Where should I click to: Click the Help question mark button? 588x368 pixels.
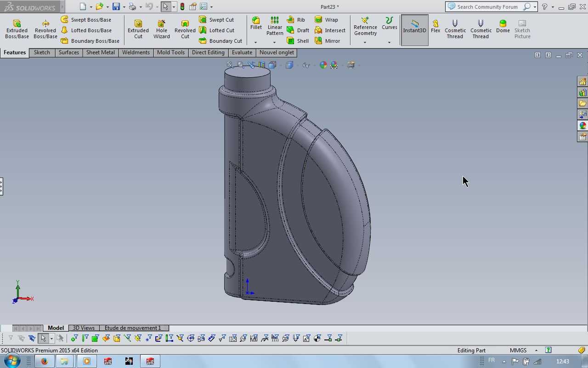coord(545,7)
